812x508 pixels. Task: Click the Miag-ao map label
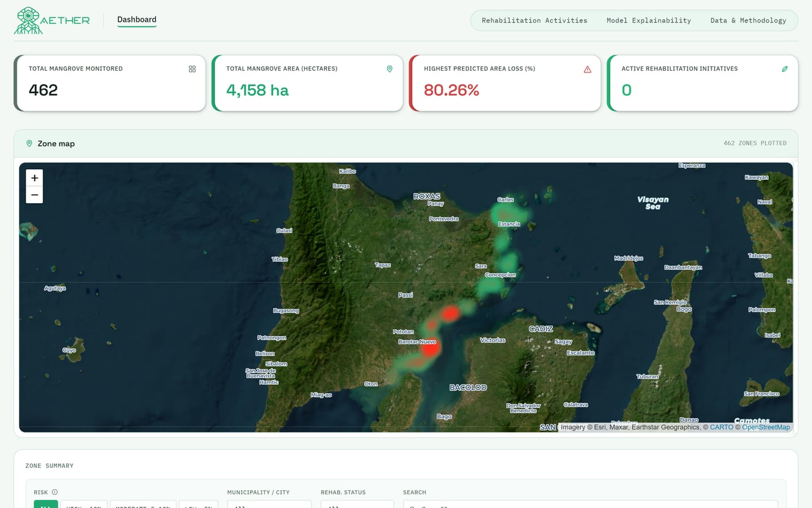pos(321,395)
